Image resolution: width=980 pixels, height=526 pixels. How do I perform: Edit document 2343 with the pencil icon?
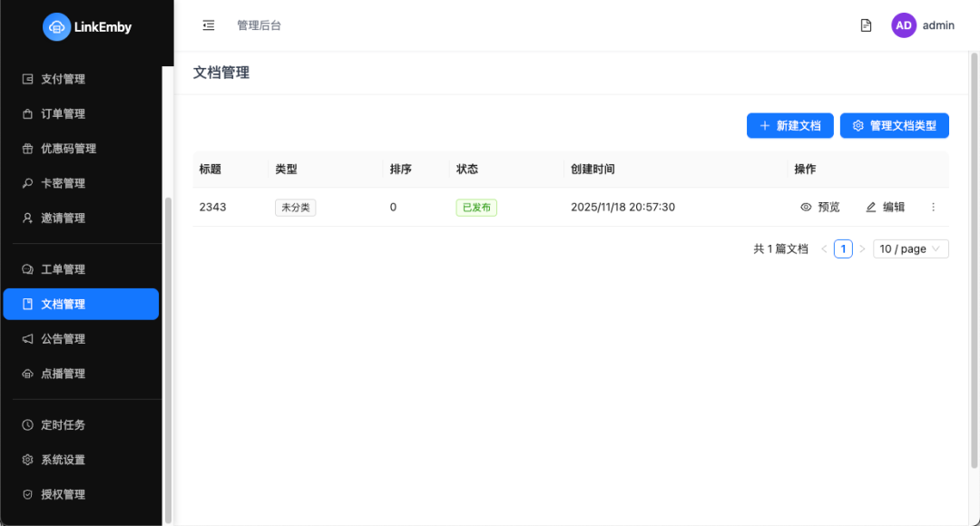(884, 207)
